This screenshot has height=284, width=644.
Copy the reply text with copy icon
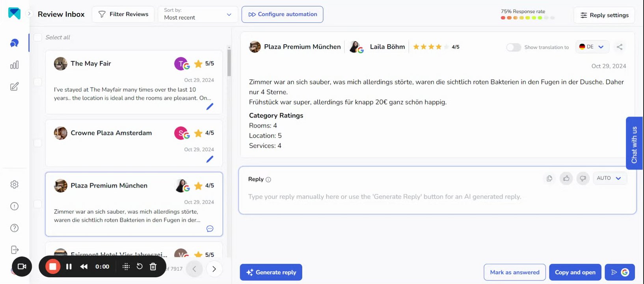[x=549, y=178]
